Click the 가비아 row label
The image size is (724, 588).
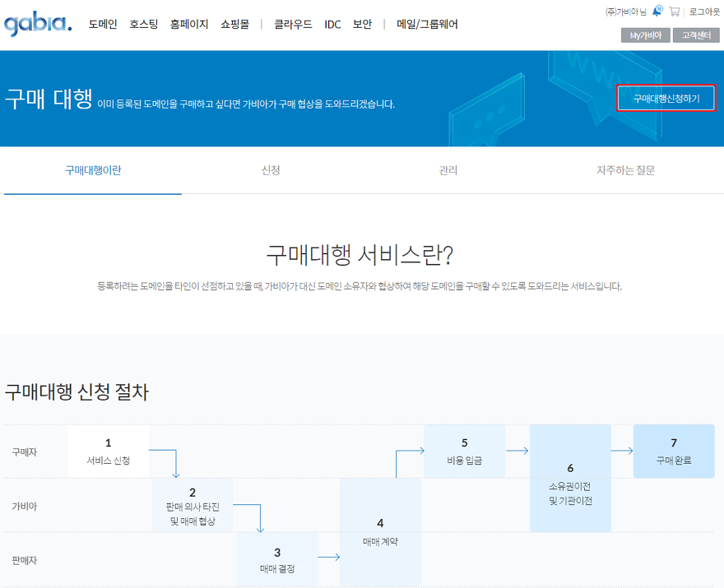(x=25, y=507)
